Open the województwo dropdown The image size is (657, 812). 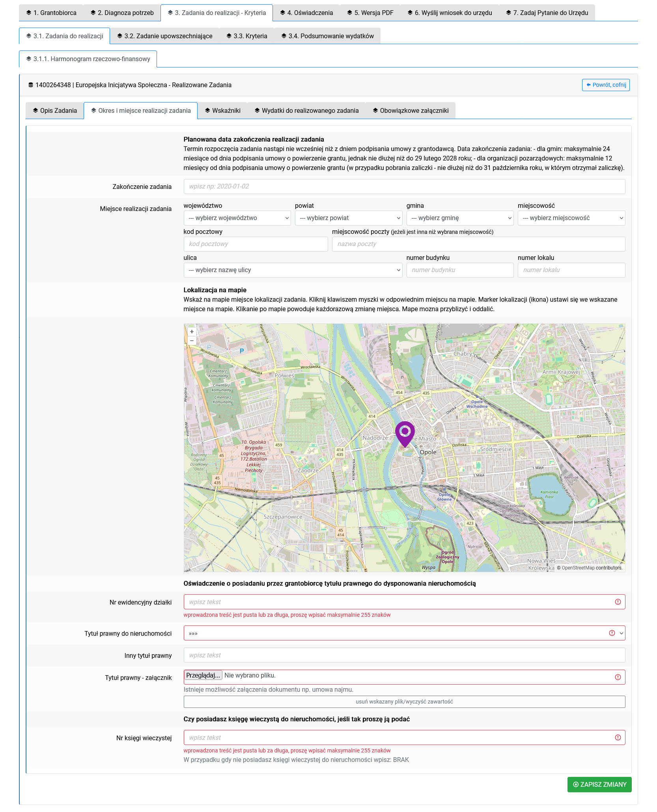coord(237,218)
